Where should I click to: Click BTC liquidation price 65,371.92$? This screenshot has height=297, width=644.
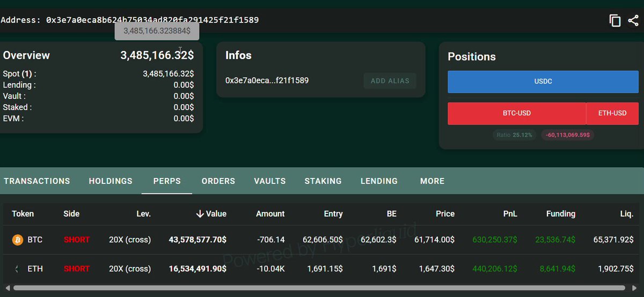[x=613, y=240]
